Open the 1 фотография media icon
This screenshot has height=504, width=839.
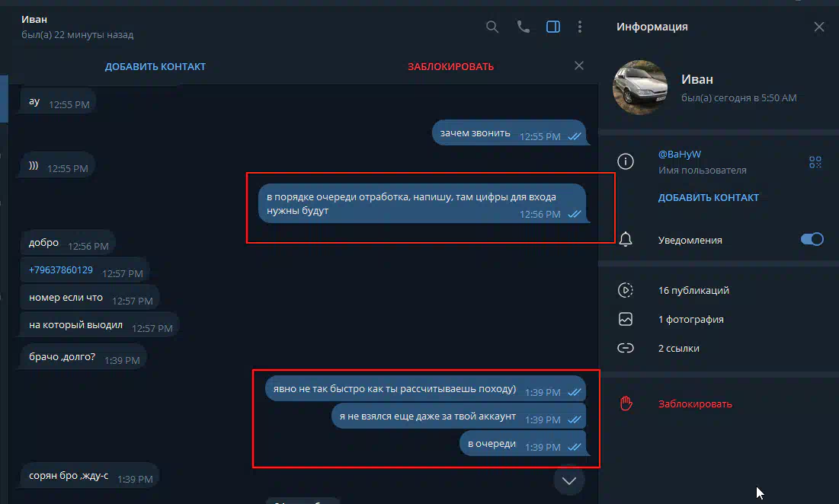tap(626, 319)
